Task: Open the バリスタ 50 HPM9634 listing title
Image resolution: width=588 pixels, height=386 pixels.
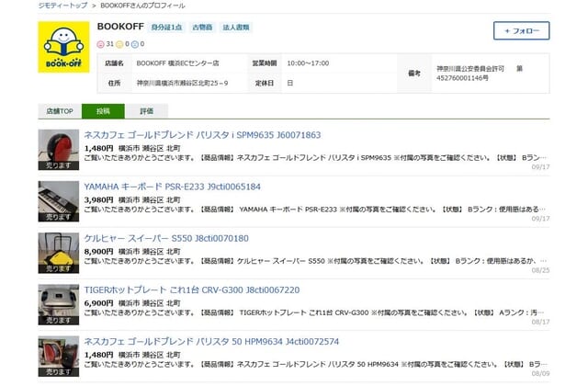Action: click(x=211, y=342)
